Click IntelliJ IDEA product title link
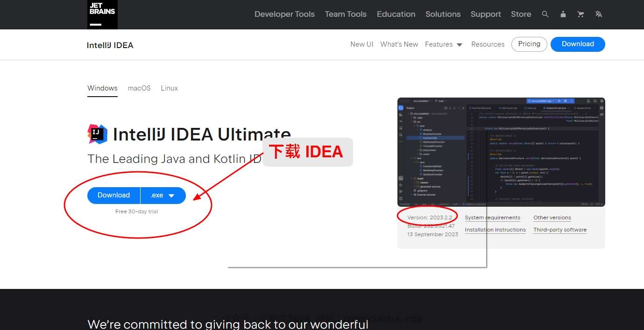This screenshot has height=330, width=644. coord(110,45)
